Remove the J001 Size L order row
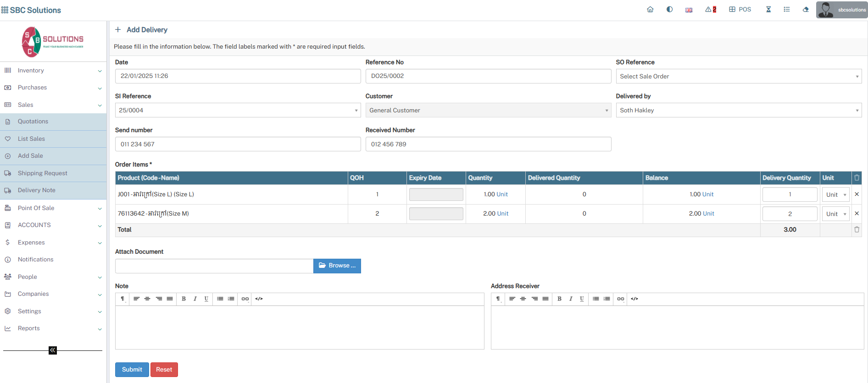868x383 pixels. (x=857, y=194)
